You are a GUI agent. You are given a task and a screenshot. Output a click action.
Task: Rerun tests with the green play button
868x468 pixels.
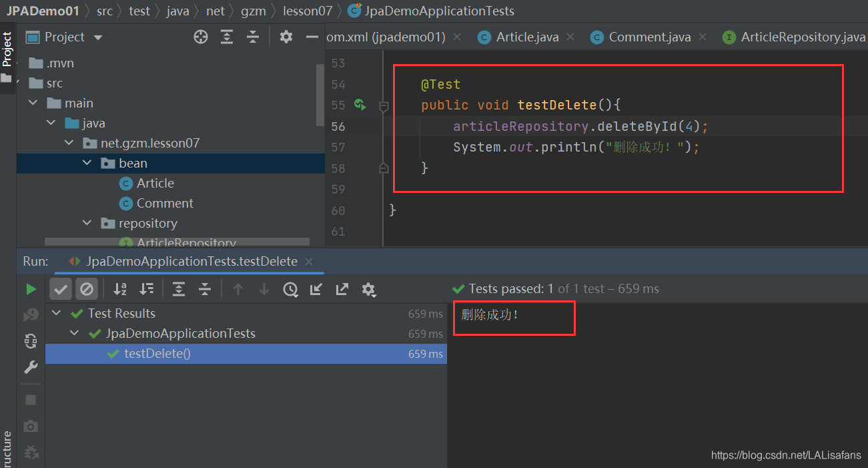(x=31, y=289)
